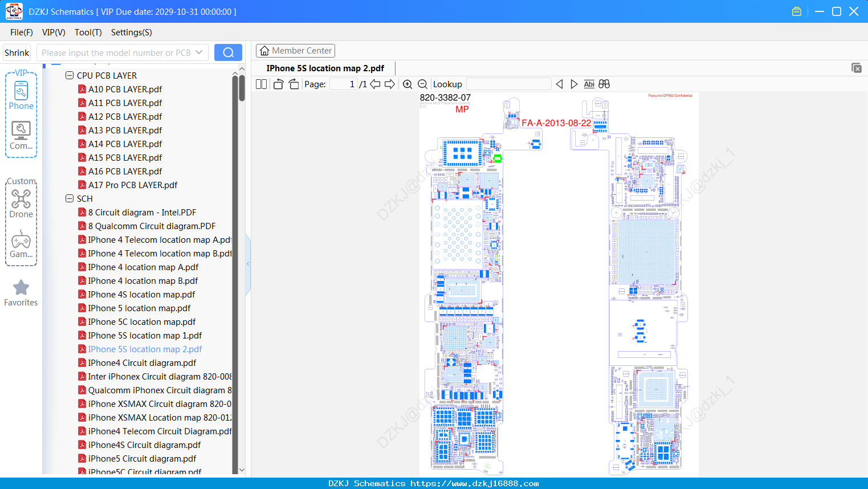This screenshot has width=868, height=489.
Task: Click PDF icon of iPhone5 Circuit diagram.pdf
Action: point(82,458)
